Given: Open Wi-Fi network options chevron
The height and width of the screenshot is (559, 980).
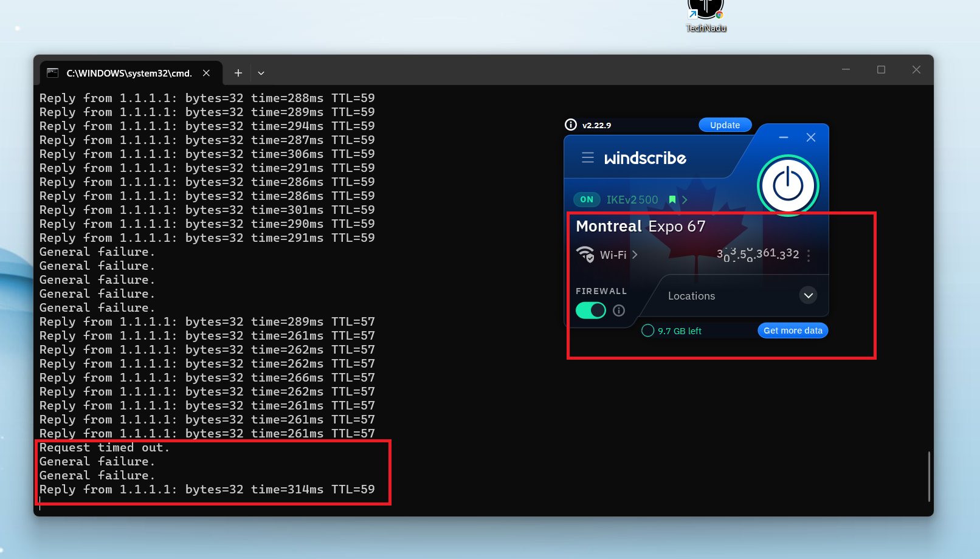Looking at the screenshot, I should 635,255.
